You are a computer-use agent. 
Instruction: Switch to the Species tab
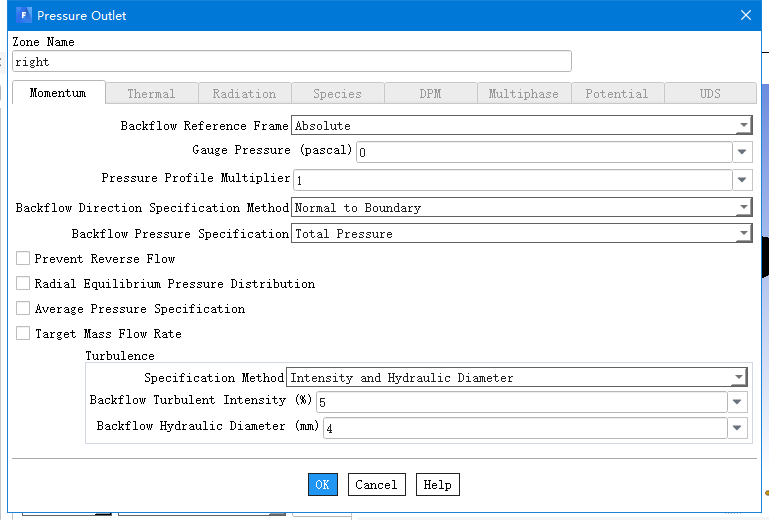pos(338,93)
